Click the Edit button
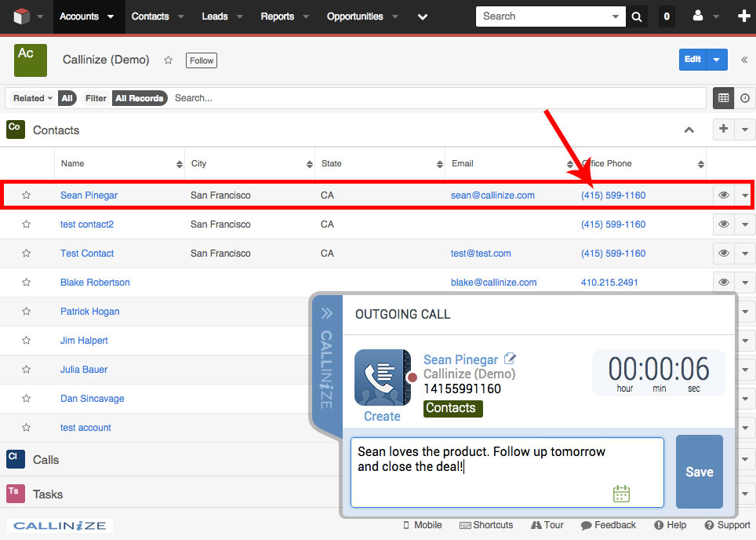Viewport: 756px width, 540px height. (692, 60)
